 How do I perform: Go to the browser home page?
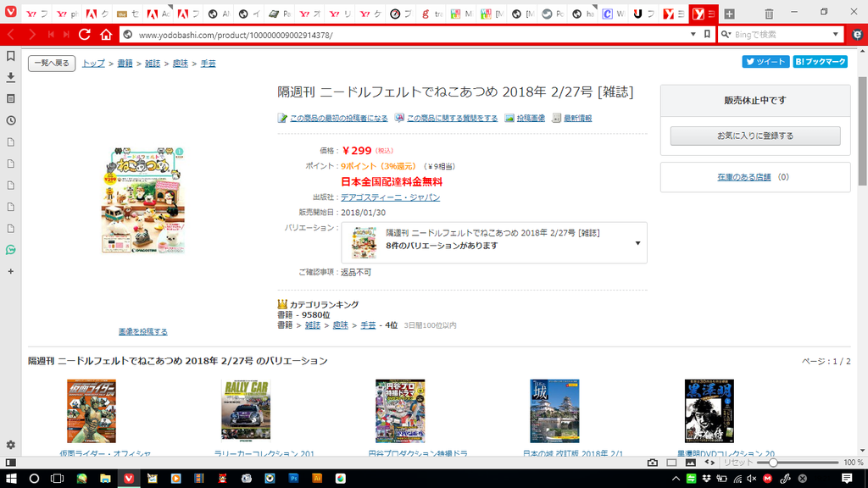106,35
